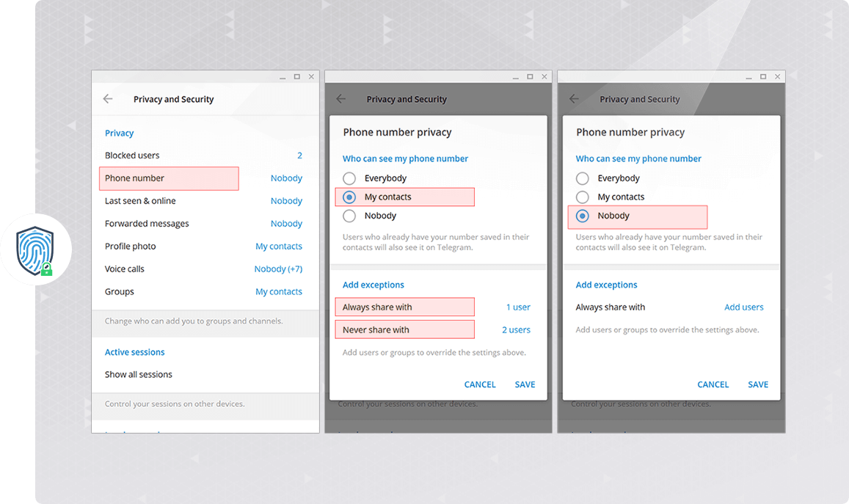Screen dimensions: 849x504
Task: Open Groups privacy setting
Action: point(120,292)
